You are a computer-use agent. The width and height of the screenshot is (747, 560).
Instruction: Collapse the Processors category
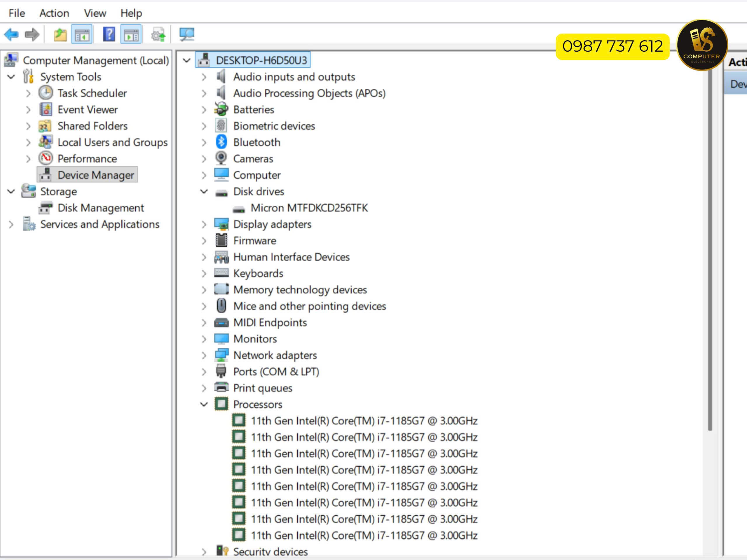(x=204, y=404)
